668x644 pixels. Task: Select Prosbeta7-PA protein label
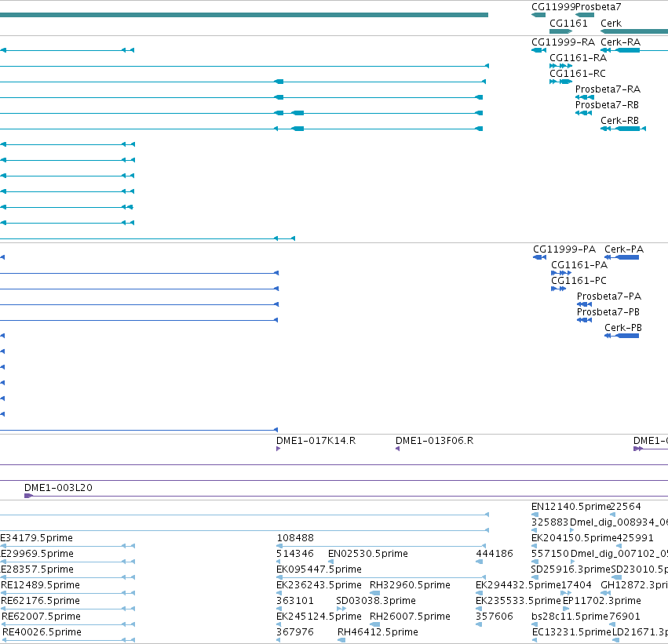click(609, 297)
